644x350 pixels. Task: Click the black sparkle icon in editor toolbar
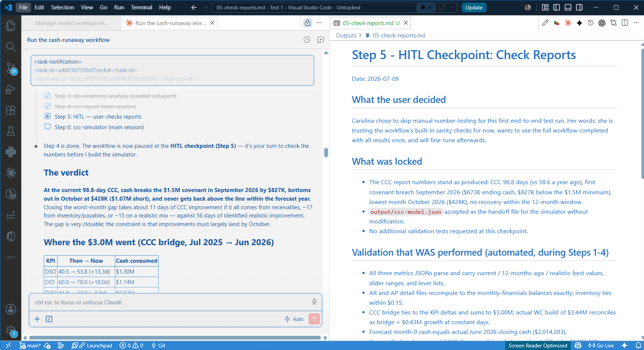coord(579,23)
